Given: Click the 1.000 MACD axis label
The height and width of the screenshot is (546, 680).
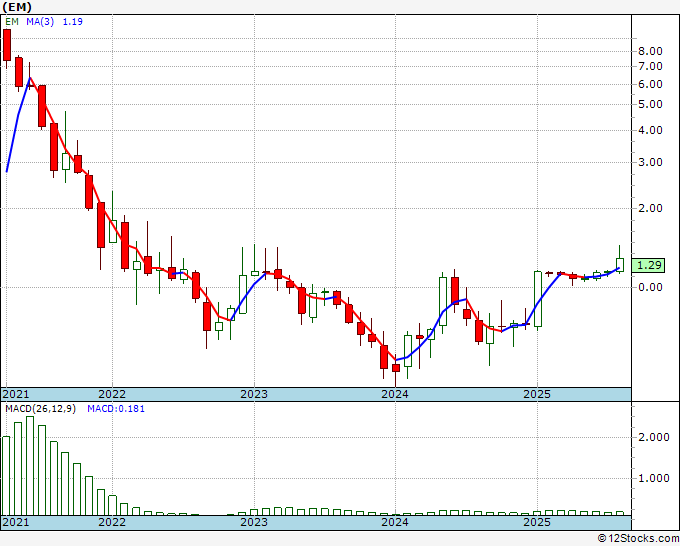Looking at the screenshot, I should (654, 478).
